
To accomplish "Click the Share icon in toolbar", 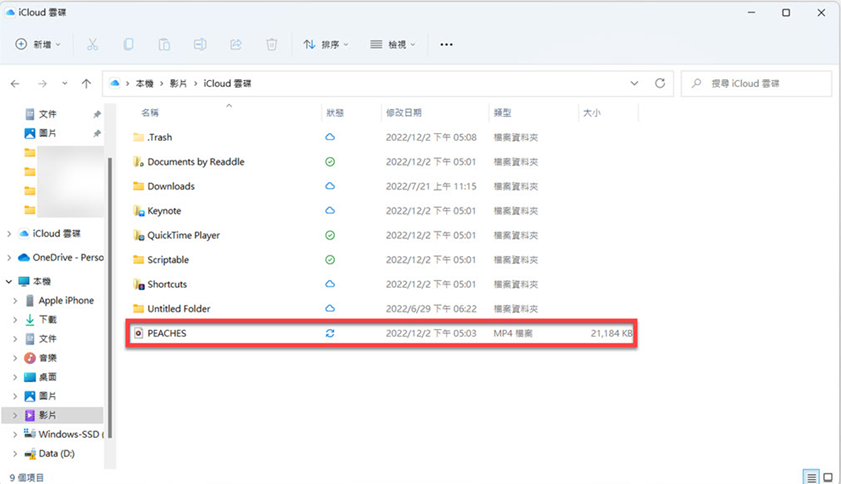I will click(236, 45).
